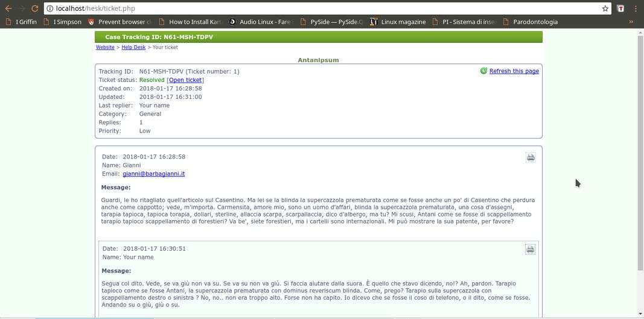Open the browser three-dot menu

pos(636,8)
